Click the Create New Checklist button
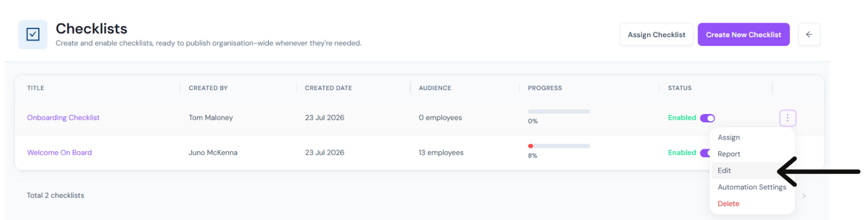 pos(744,34)
